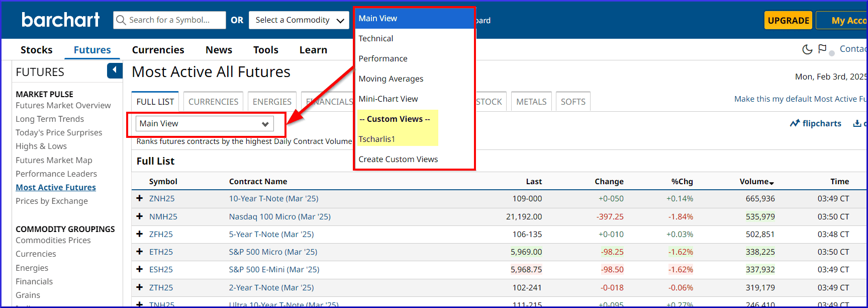The width and height of the screenshot is (868, 308).
Task: Expand the ZNH25 row plus icon
Action: pos(140,198)
